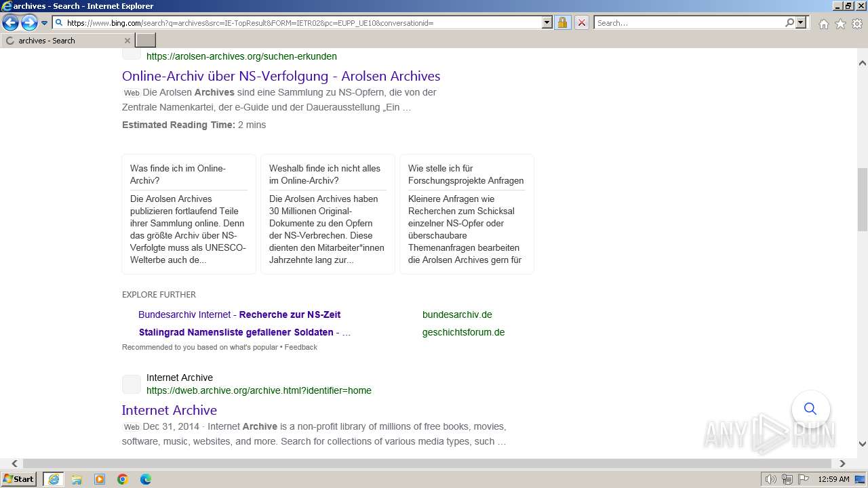Open the recent pages dropdown arrow
This screenshot has width=868, height=488.
pos(45,23)
